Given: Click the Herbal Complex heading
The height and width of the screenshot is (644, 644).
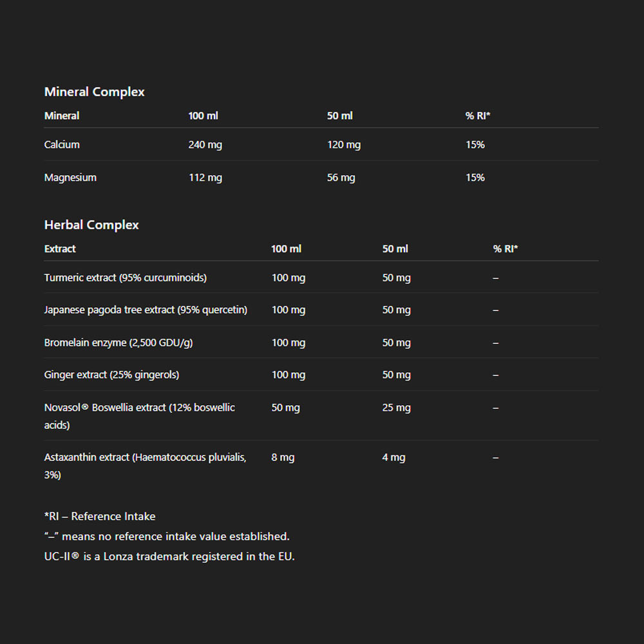Looking at the screenshot, I should (91, 225).
